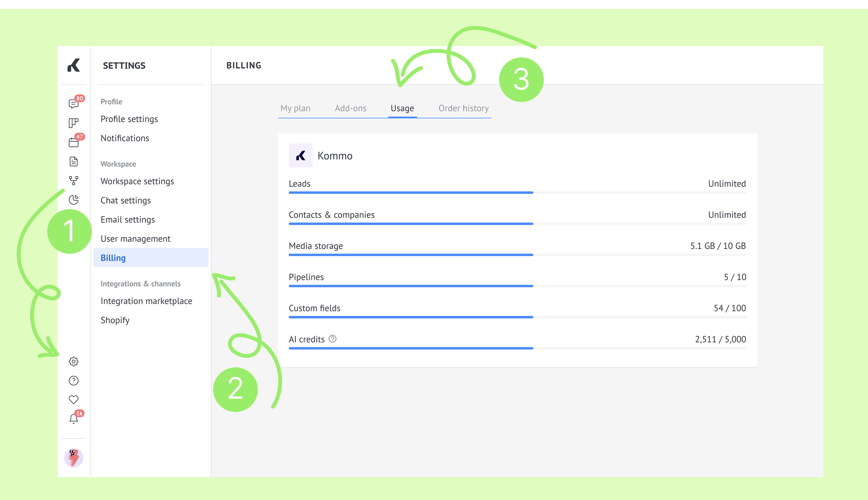The width and height of the screenshot is (868, 500).
Task: Click the AI credits info question icon
Action: point(332,339)
